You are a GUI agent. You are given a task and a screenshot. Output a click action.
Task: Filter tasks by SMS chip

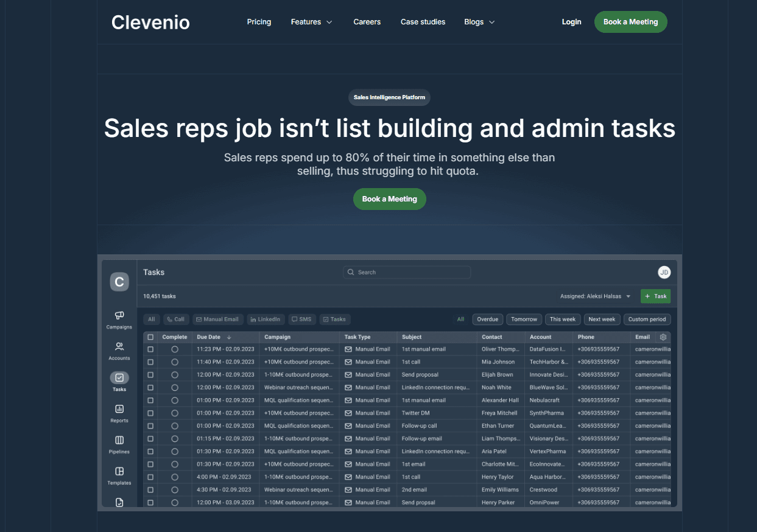click(302, 319)
